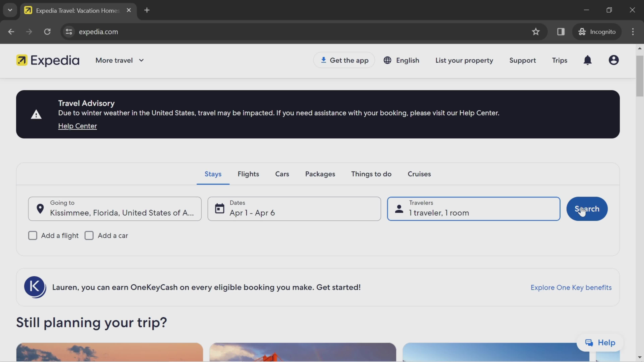This screenshot has height=362, width=644.
Task: Open Explore One Key benefits link
Action: (571, 287)
